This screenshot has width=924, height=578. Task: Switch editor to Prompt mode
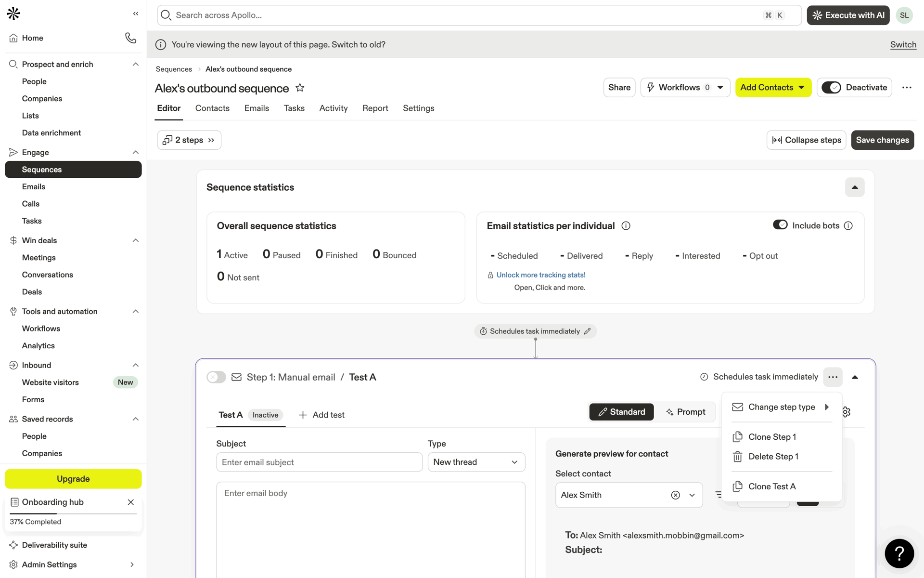click(686, 412)
